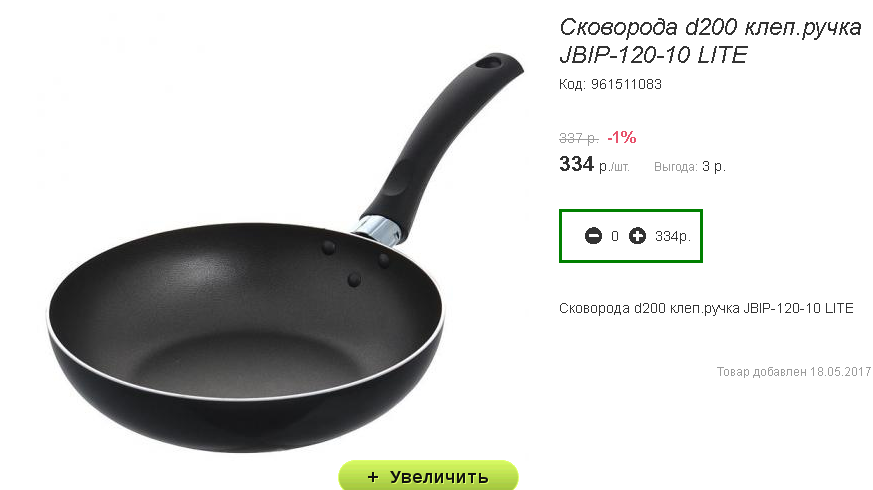Click the product code number 961511083
The image size is (873, 490).
tap(626, 84)
